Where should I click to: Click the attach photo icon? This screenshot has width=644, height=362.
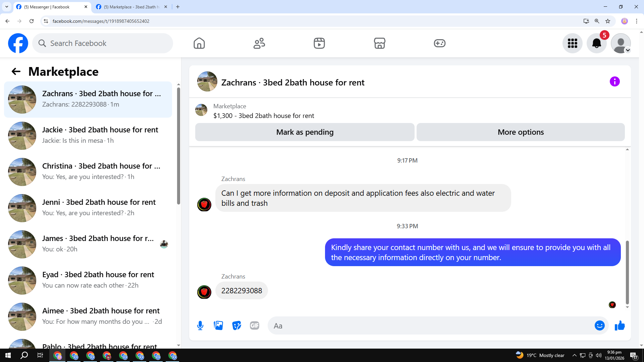click(x=218, y=325)
